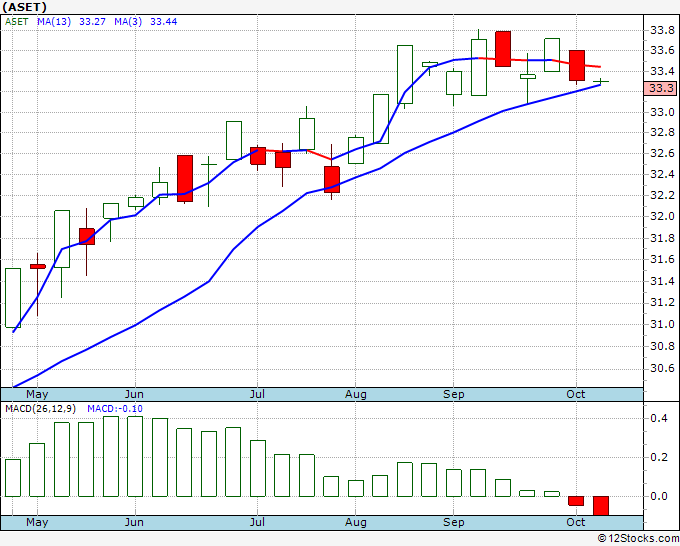Screen dimensions: 680x546
Task: Click the tallest red candlestick in mid-June
Action: 185,178
